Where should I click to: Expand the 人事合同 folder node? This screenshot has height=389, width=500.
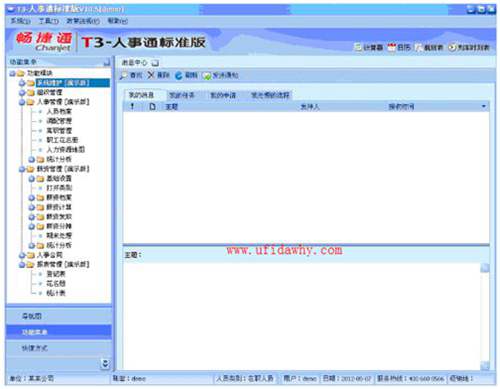22,255
